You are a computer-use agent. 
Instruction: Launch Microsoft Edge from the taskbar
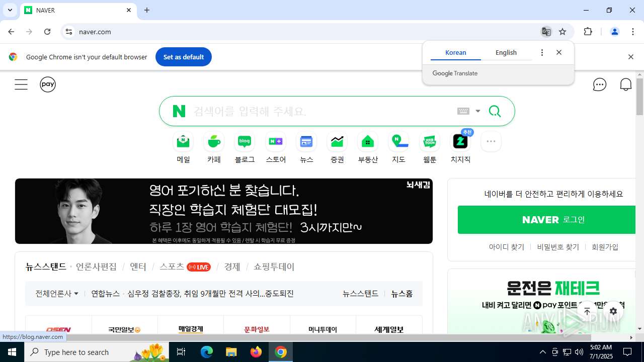pyautogui.click(x=207, y=352)
